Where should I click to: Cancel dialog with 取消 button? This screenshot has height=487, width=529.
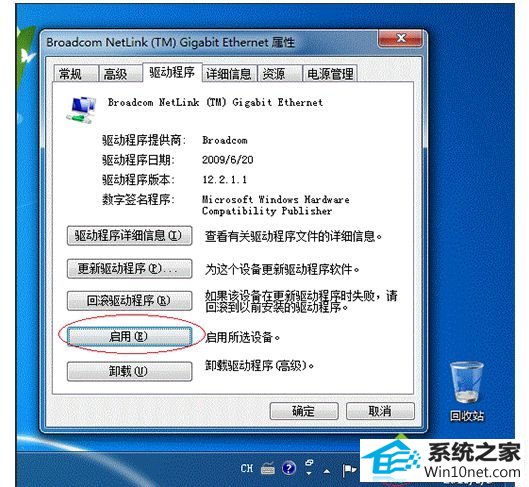[x=380, y=411]
